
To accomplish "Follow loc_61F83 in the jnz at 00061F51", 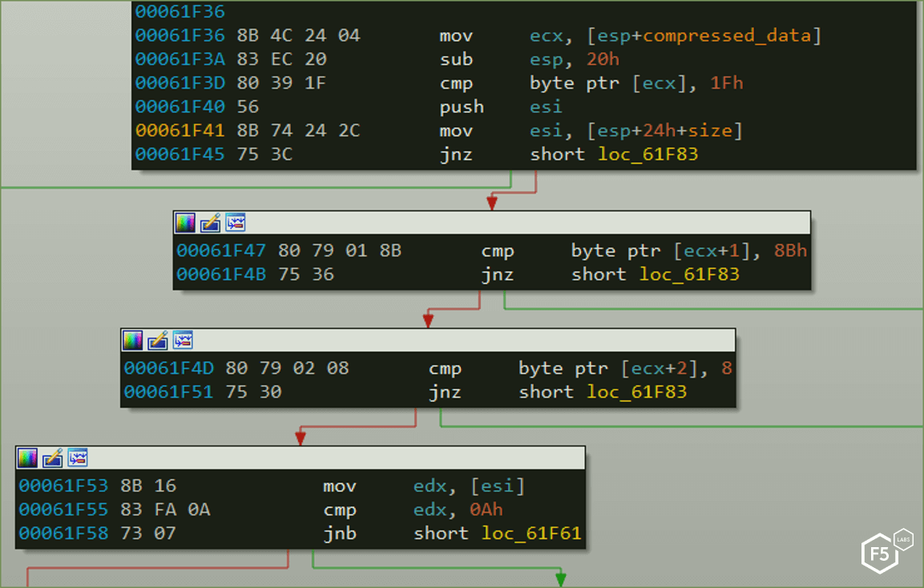I will (x=636, y=392).
